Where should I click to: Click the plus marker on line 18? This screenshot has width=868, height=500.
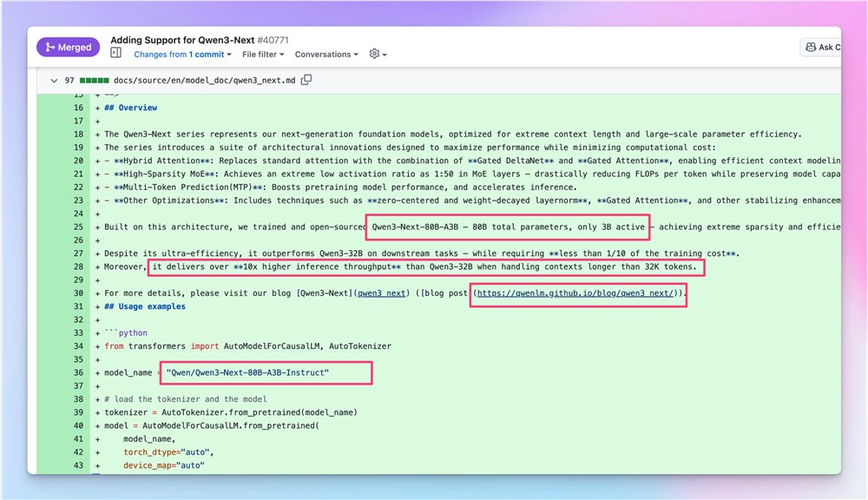point(97,134)
